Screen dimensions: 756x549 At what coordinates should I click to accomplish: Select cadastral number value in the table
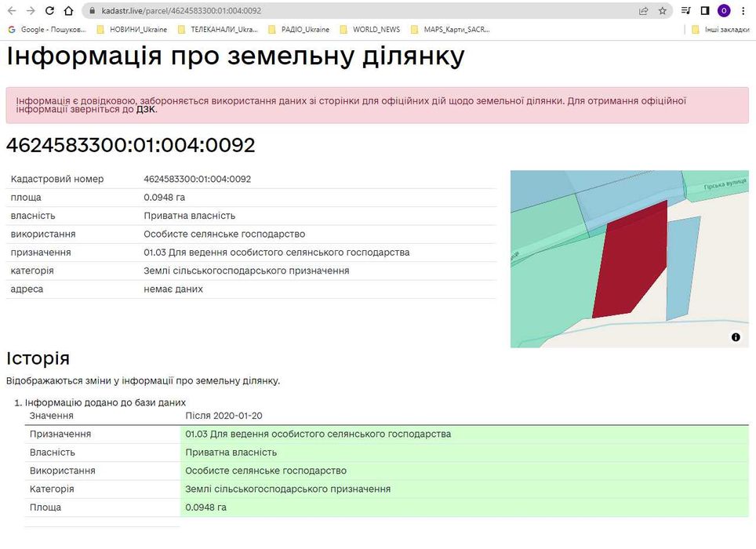pyautogui.click(x=197, y=179)
